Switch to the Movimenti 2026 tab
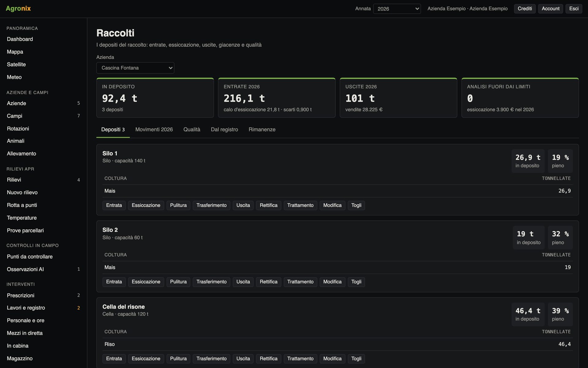Viewport: 588px width, 368px height. [154, 129]
